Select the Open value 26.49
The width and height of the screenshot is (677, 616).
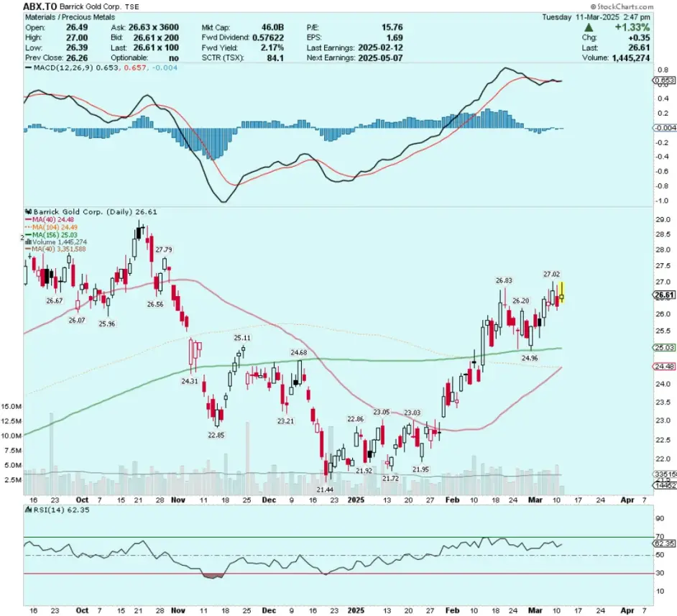[x=77, y=27]
